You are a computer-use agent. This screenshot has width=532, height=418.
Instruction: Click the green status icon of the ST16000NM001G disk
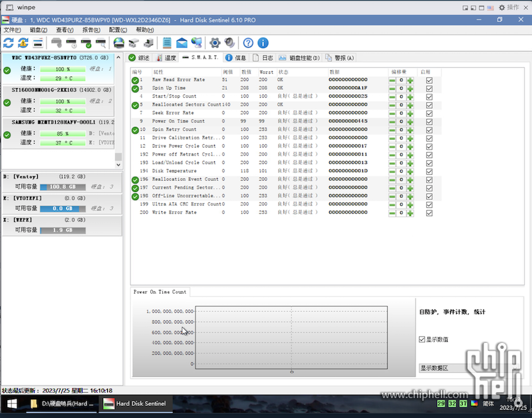point(7,103)
